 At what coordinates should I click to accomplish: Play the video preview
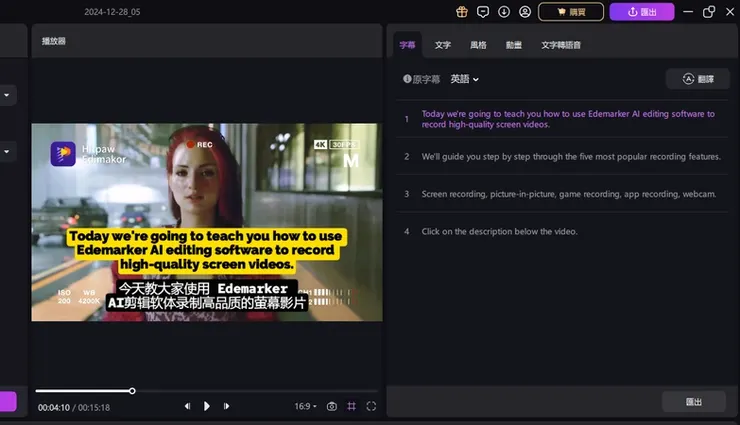pyautogui.click(x=207, y=406)
